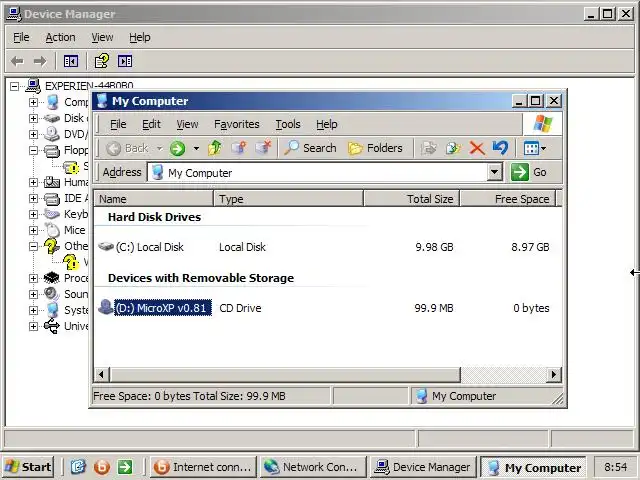Viewport: 640px width, 480px height.
Task: Open Device Manager's View menu
Action: tap(102, 37)
